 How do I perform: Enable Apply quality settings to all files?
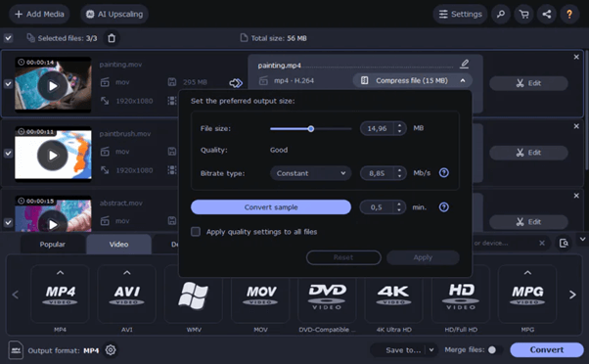point(196,232)
